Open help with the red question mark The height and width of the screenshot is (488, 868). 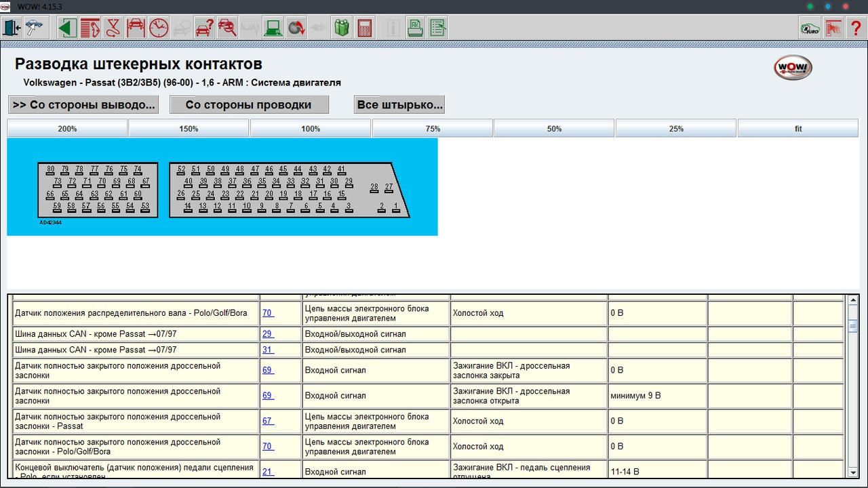(x=856, y=28)
